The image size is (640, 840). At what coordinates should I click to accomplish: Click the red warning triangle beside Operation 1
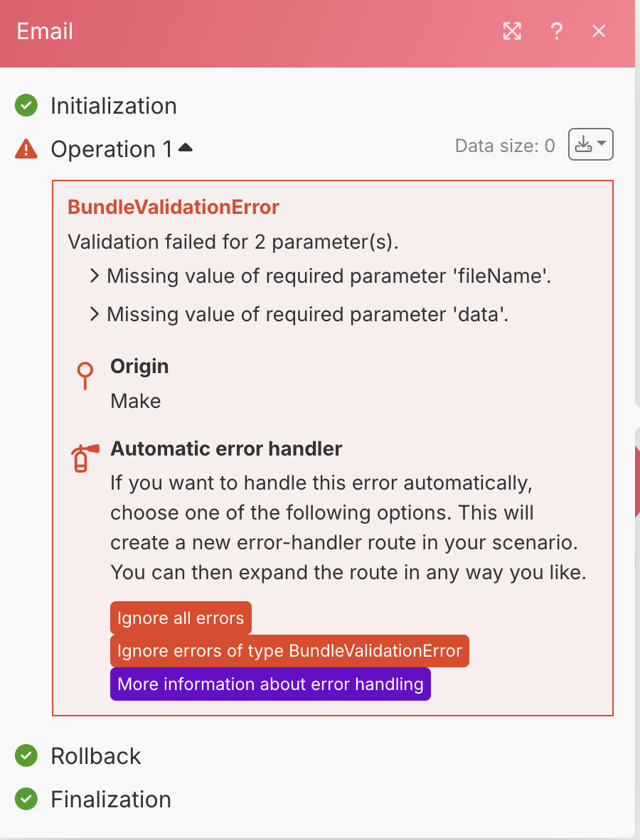click(26, 149)
